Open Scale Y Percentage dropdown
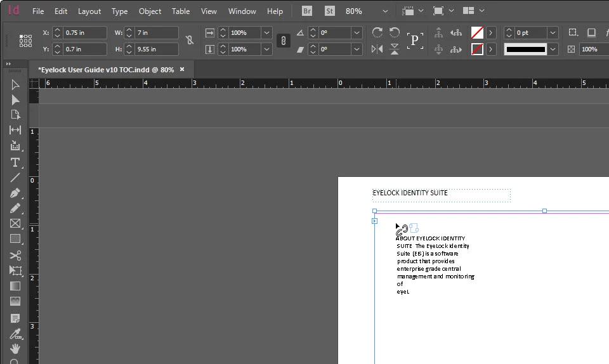This screenshot has height=364, width=609. 266,49
